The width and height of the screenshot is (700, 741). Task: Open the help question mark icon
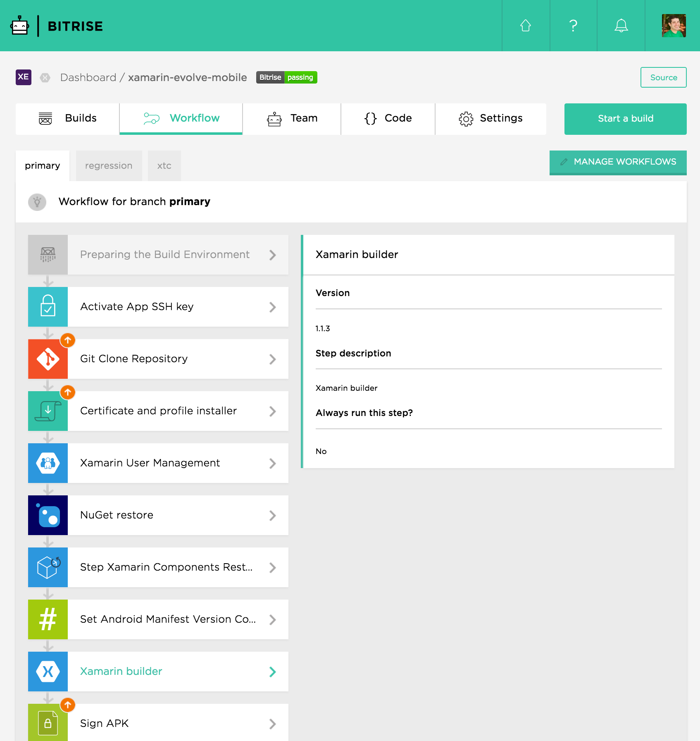pos(573,26)
